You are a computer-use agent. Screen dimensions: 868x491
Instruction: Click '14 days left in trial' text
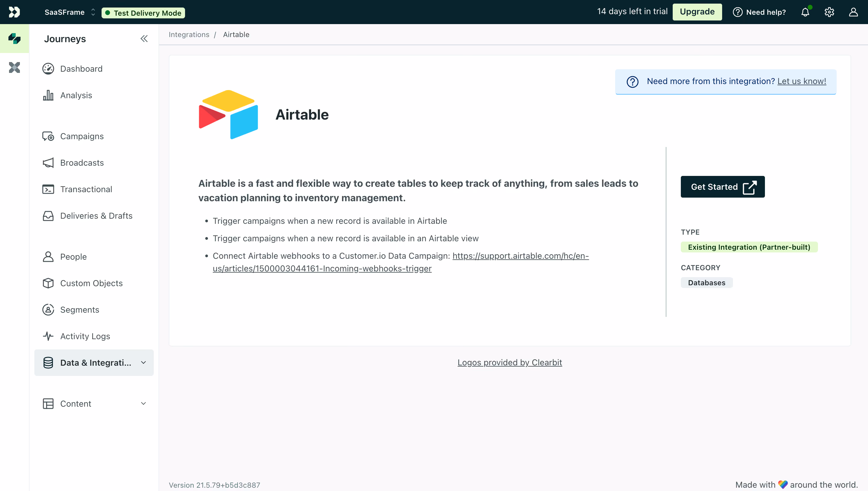632,11
